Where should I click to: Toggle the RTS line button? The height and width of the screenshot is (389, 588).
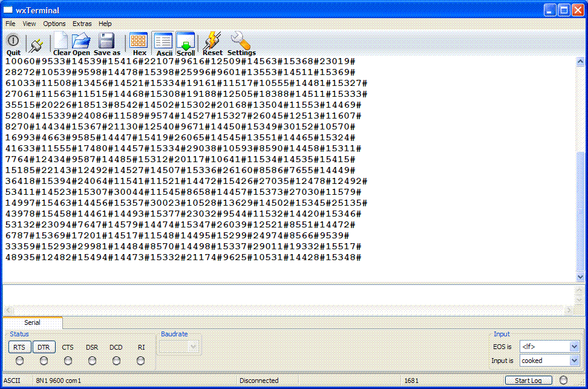(x=19, y=347)
